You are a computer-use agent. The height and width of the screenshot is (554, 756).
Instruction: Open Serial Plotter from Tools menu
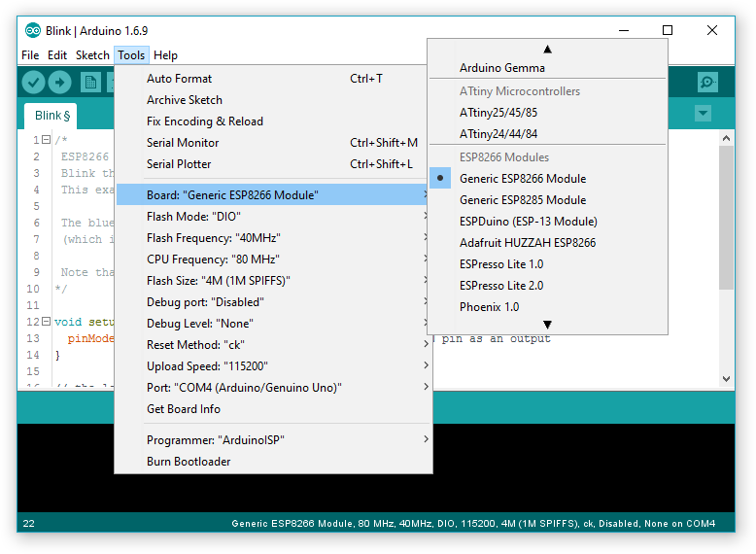pyautogui.click(x=273, y=164)
